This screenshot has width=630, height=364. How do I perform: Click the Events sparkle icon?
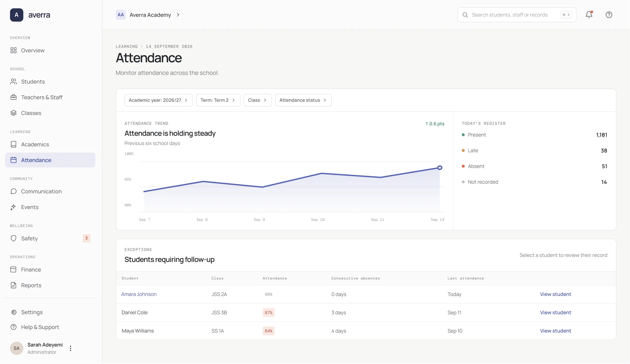(13, 207)
